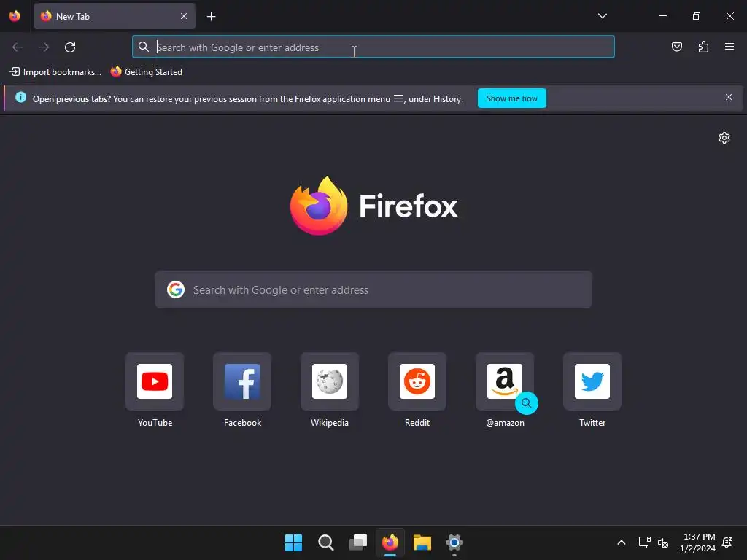
Task: Click the Show me how button
Action: point(511,98)
